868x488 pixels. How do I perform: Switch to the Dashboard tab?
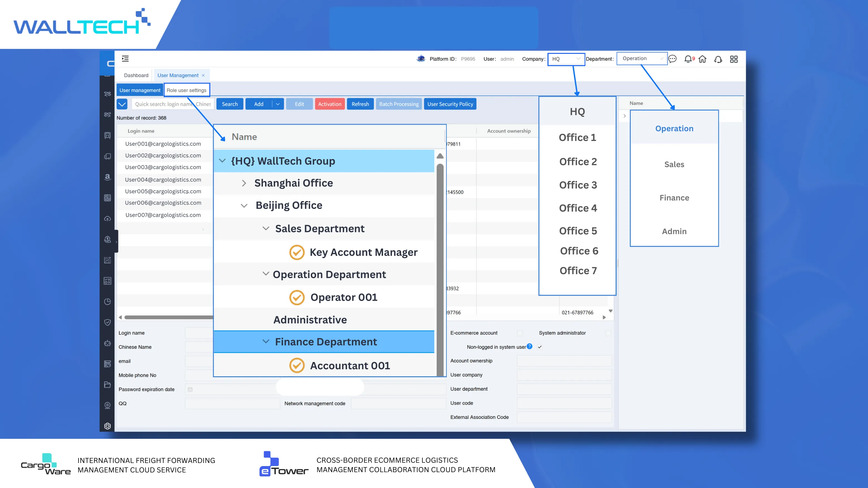pyautogui.click(x=136, y=75)
